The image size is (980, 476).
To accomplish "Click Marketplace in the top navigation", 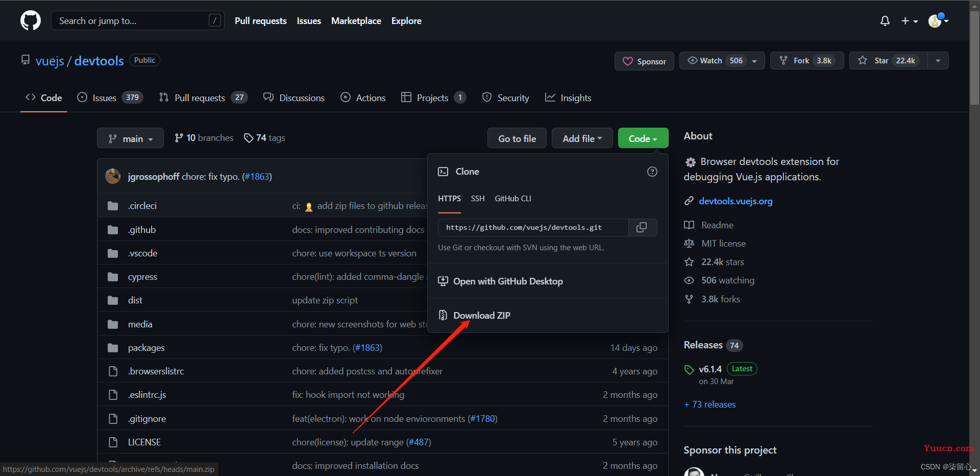I will tap(356, 21).
